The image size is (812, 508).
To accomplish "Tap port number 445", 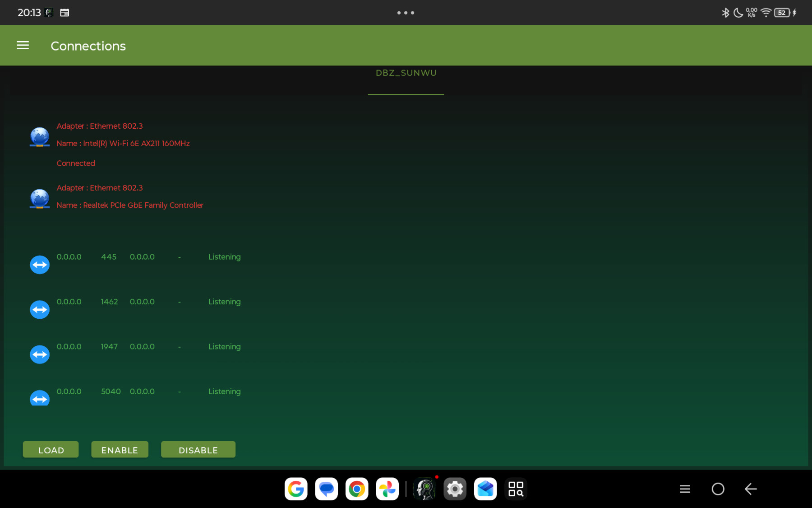I will [109, 257].
